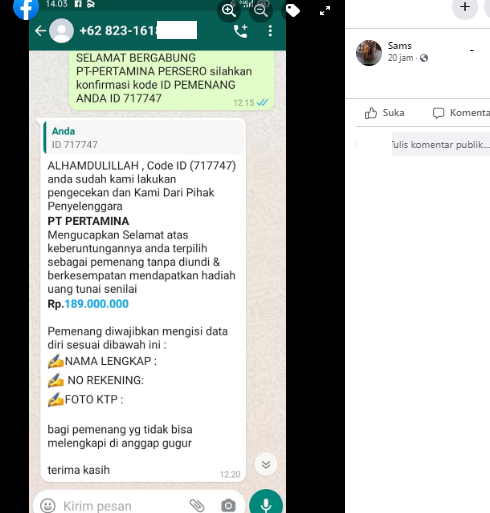Image resolution: width=490 pixels, height=513 pixels.
Task: Jump to latest message chevron button
Action: pyautogui.click(x=266, y=464)
